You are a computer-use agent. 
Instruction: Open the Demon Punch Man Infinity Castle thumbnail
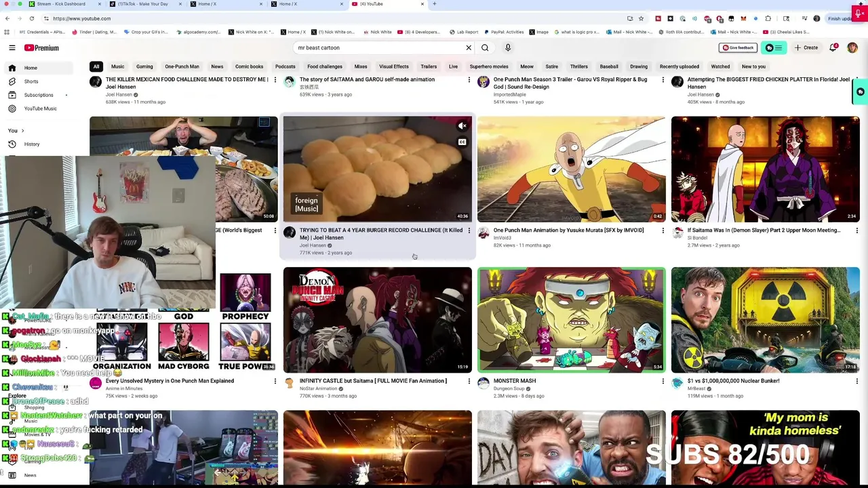pos(377,320)
